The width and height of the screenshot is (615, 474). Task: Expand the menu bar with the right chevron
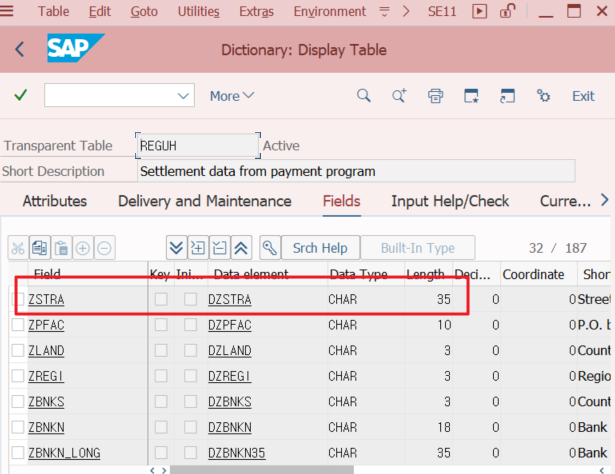[x=406, y=11]
